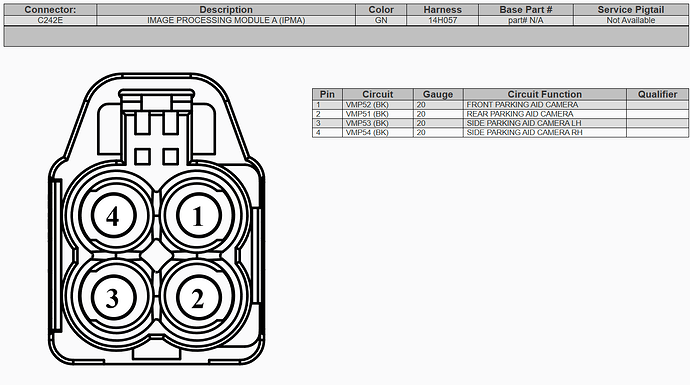Viewport: 690px width, 385px height.
Task: Click SIDE PARKING AID CAMERA LH row
Action: coord(500,123)
